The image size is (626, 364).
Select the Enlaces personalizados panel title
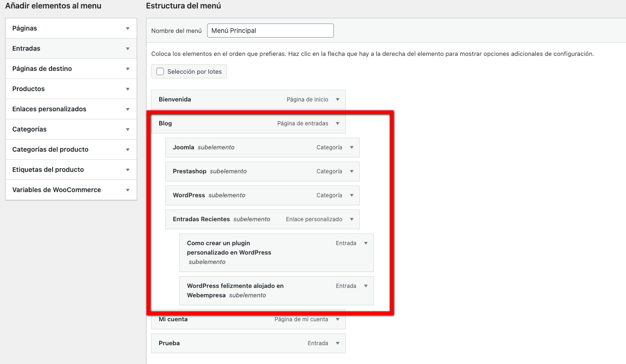tap(49, 109)
